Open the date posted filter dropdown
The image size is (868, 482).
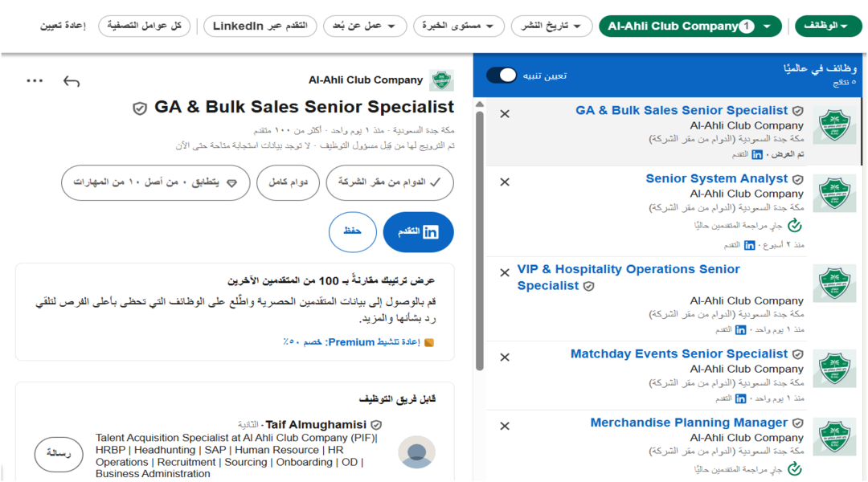pyautogui.click(x=552, y=27)
